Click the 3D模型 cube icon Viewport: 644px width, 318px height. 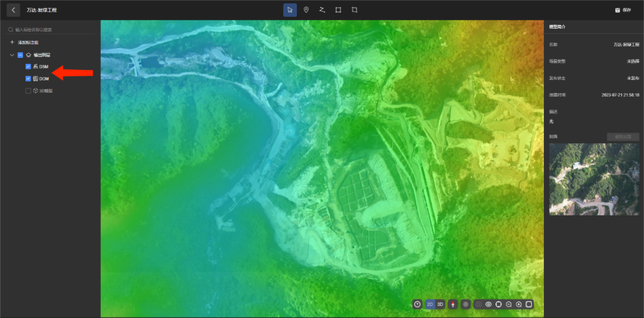click(x=35, y=91)
